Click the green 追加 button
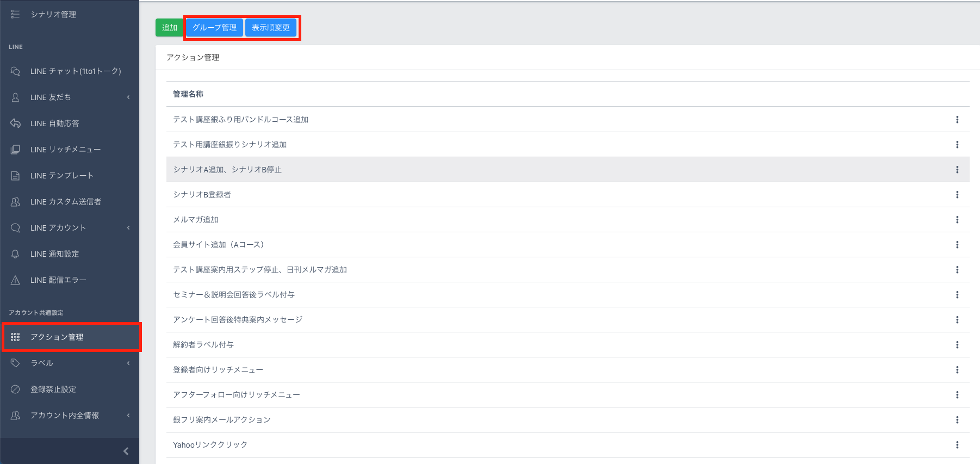The width and height of the screenshot is (980, 464). (170, 28)
